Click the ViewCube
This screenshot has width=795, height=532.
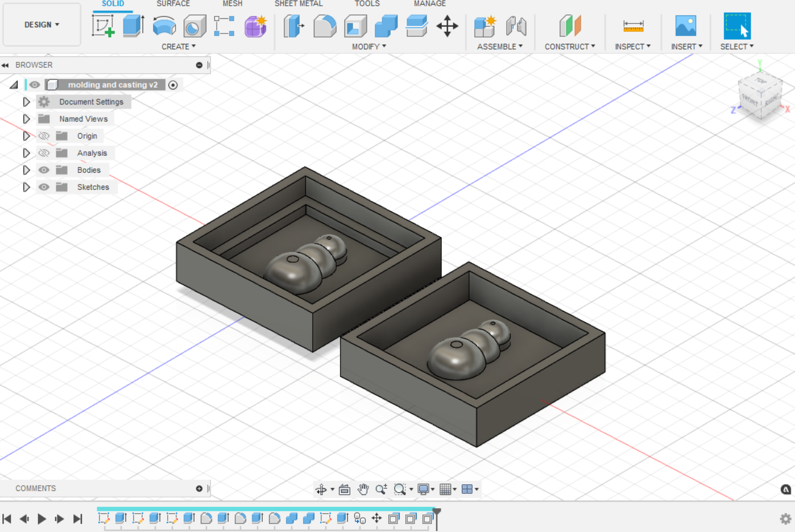760,95
